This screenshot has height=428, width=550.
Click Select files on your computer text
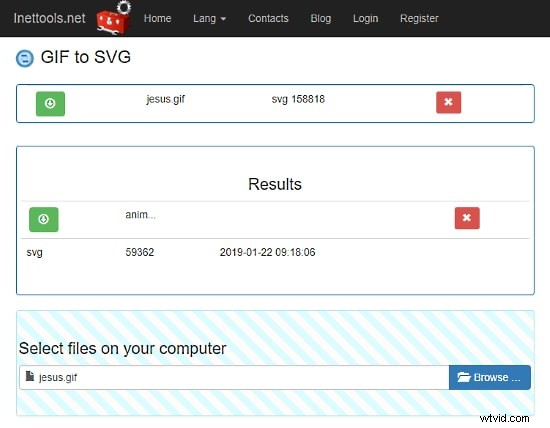click(122, 348)
